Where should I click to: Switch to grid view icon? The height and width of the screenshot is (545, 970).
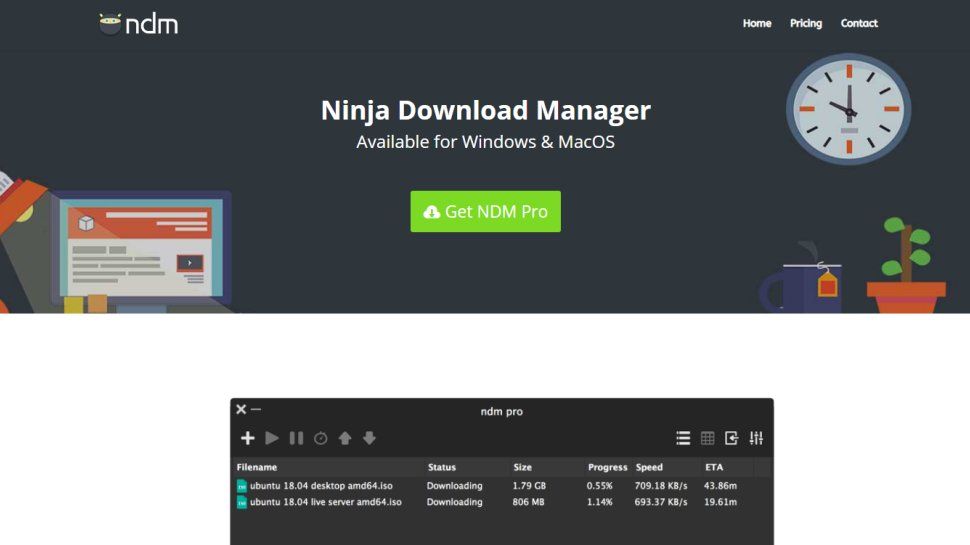point(707,438)
